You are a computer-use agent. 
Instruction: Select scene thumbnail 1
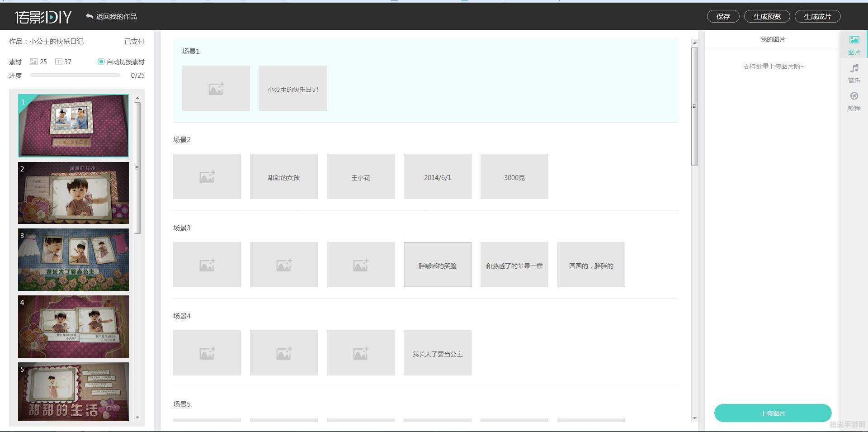73,126
